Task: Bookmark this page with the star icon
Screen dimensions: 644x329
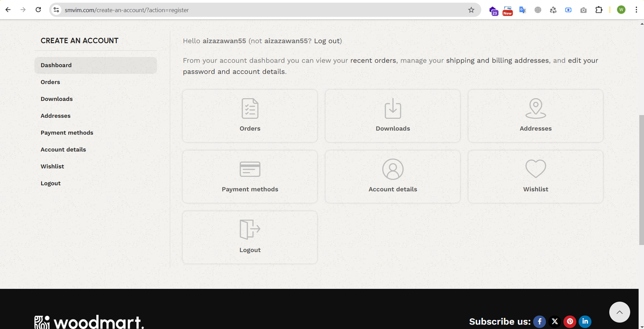Action: pos(471,10)
